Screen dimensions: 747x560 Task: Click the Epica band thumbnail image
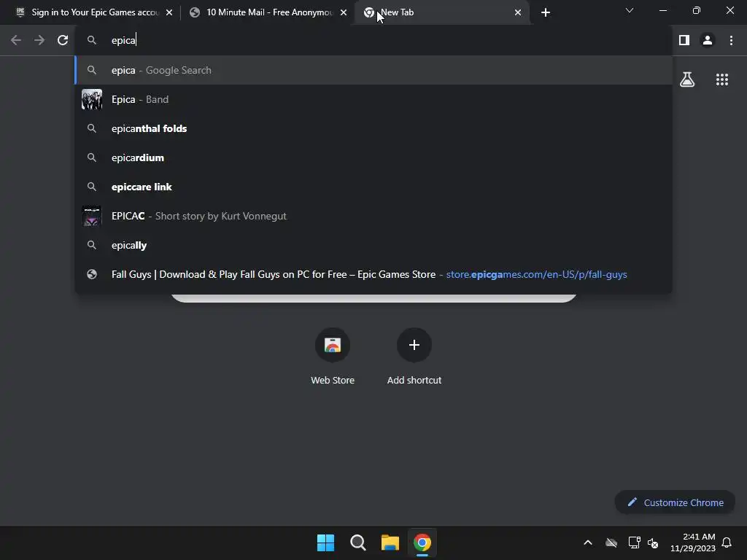coord(92,99)
